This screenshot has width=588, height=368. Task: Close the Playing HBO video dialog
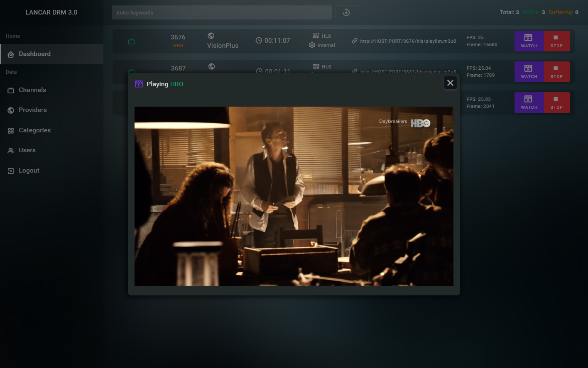coord(450,83)
